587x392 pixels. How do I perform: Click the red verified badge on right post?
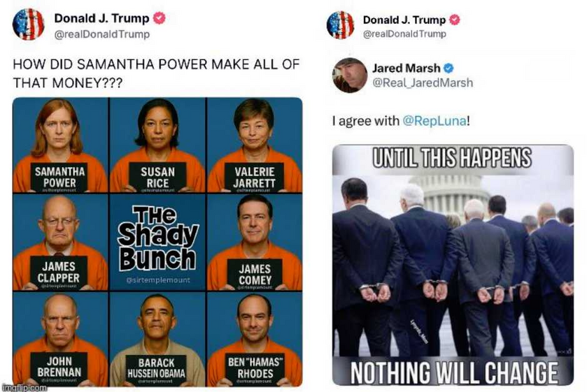pos(455,20)
